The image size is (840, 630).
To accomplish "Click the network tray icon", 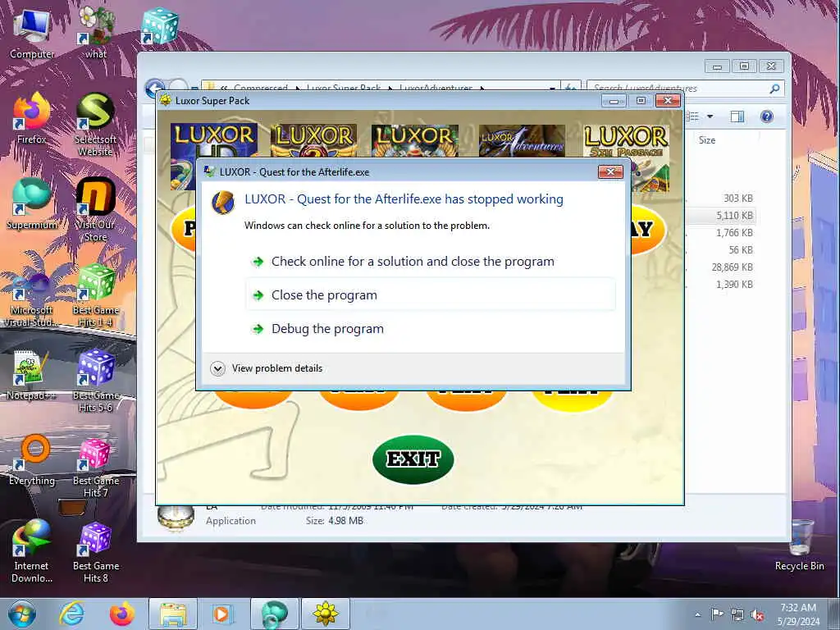I will (x=737, y=614).
